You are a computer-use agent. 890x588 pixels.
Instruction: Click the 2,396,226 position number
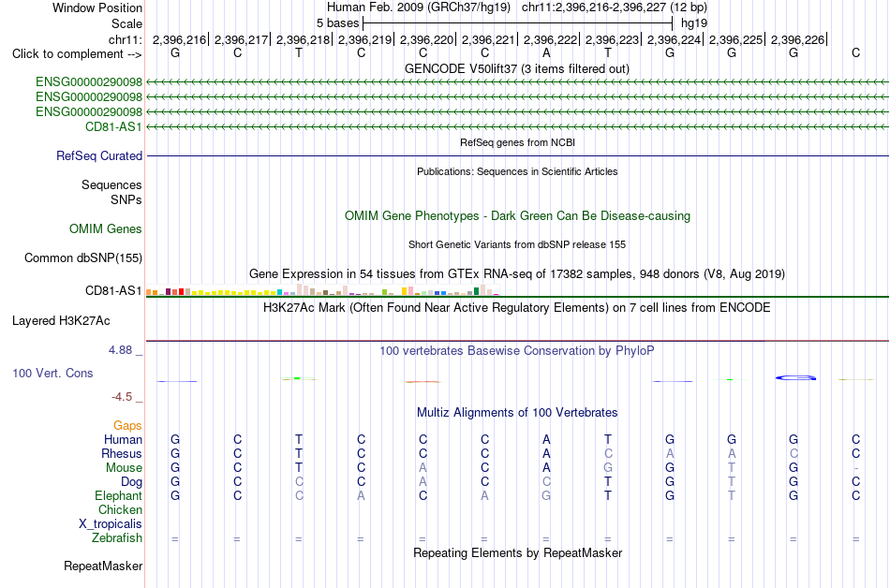pyautogui.click(x=798, y=39)
